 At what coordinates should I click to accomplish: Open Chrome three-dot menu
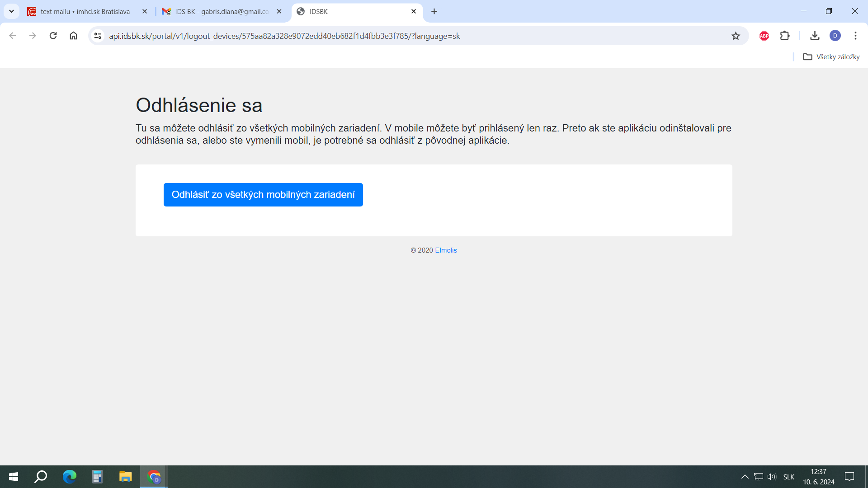tap(855, 36)
